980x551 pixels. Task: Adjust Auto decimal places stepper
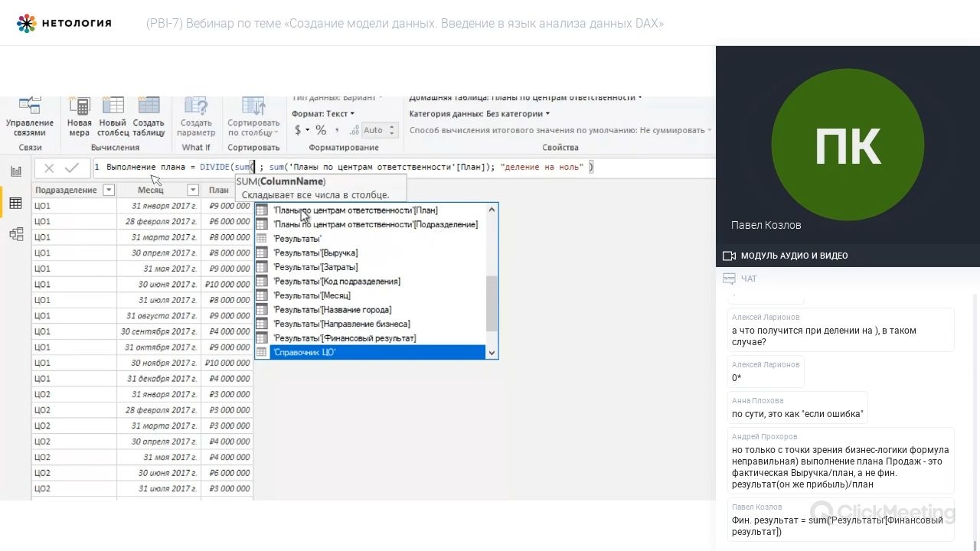click(390, 130)
